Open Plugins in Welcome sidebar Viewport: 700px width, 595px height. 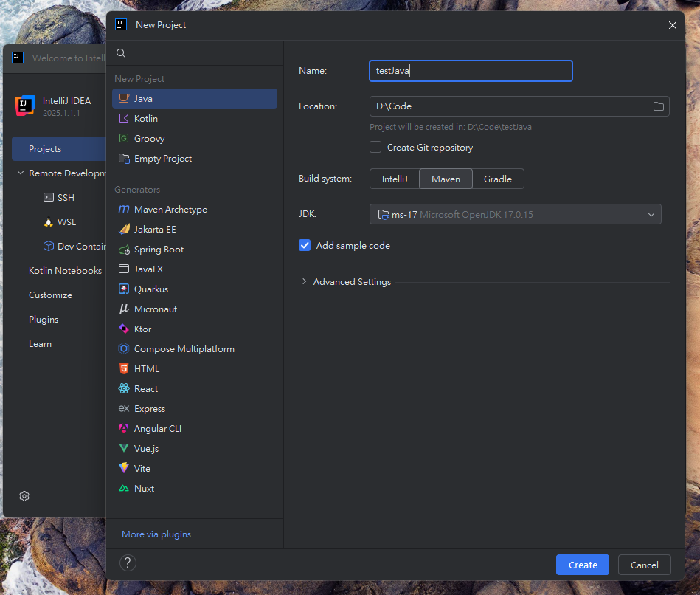(44, 320)
